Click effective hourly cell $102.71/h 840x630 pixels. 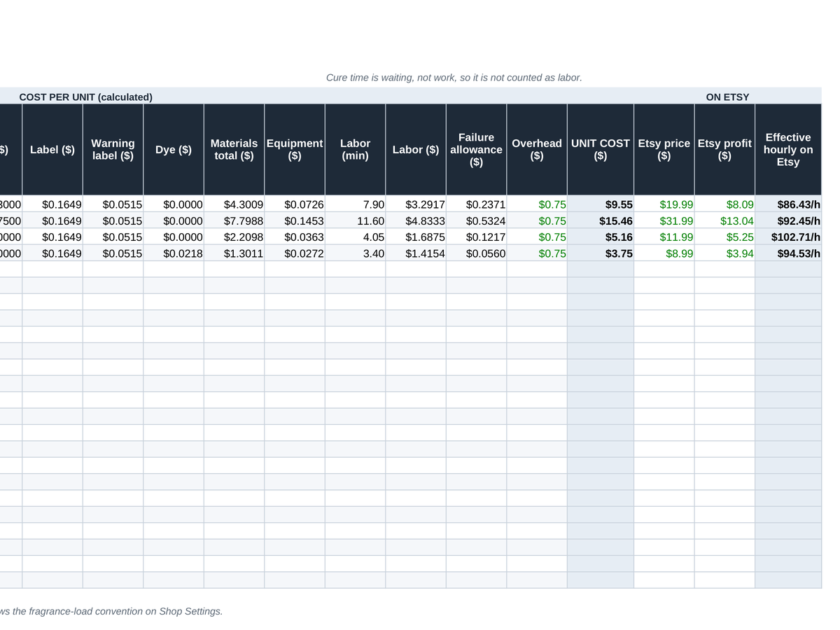point(788,237)
